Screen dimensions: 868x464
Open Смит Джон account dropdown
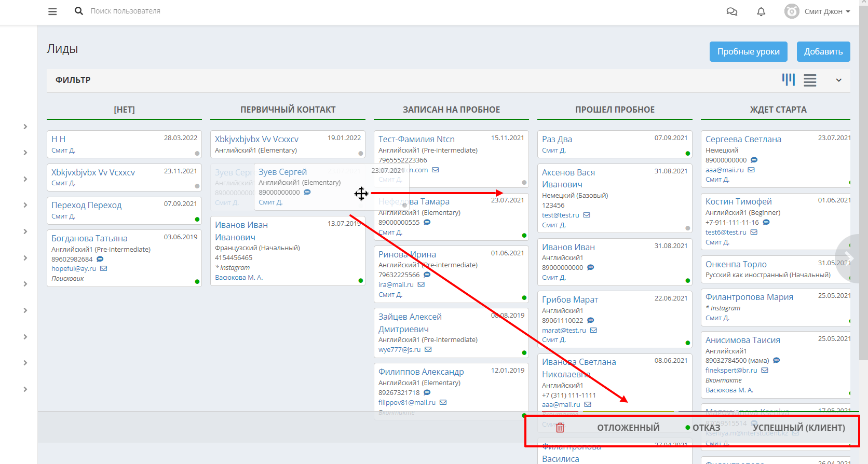828,11
